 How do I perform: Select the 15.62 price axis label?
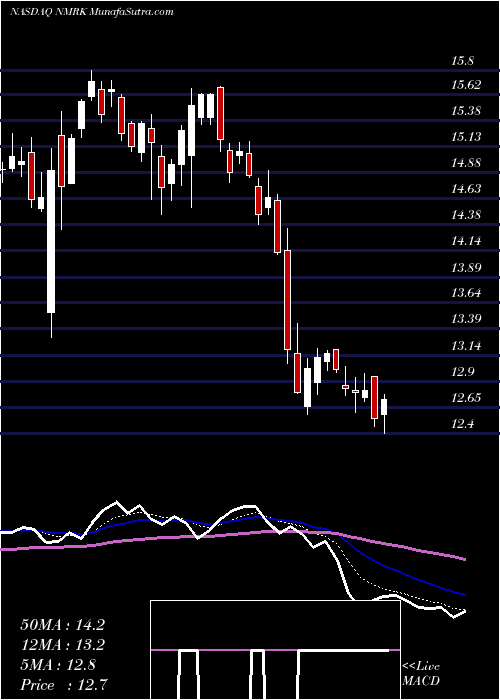466,84
